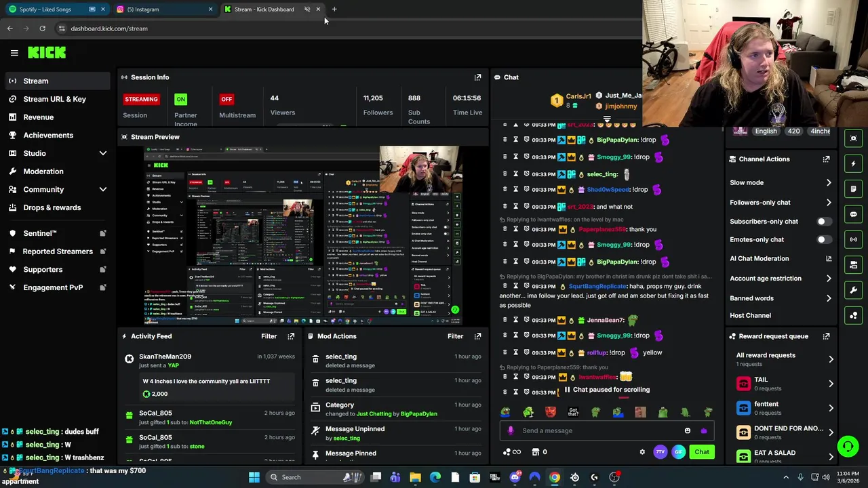Viewport: 868px width, 488px height.
Task: Click the wrench tools icon in right rail
Action: pyautogui.click(x=853, y=290)
